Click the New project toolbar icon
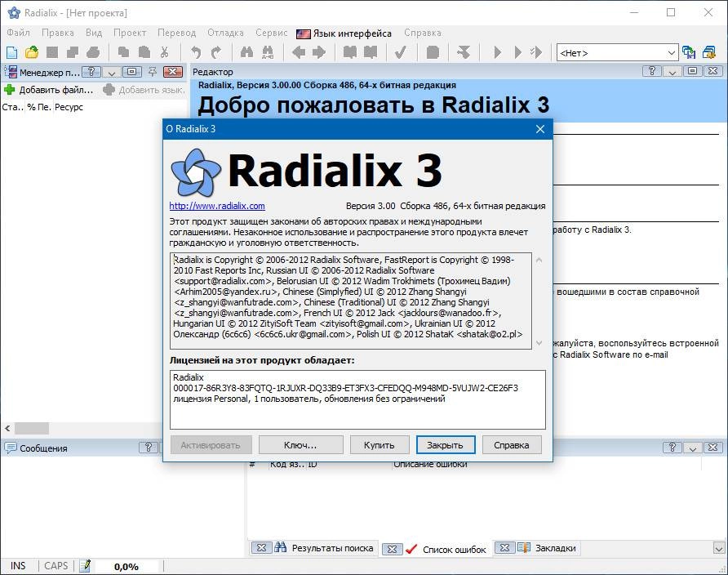The height and width of the screenshot is (575, 728). point(11,52)
